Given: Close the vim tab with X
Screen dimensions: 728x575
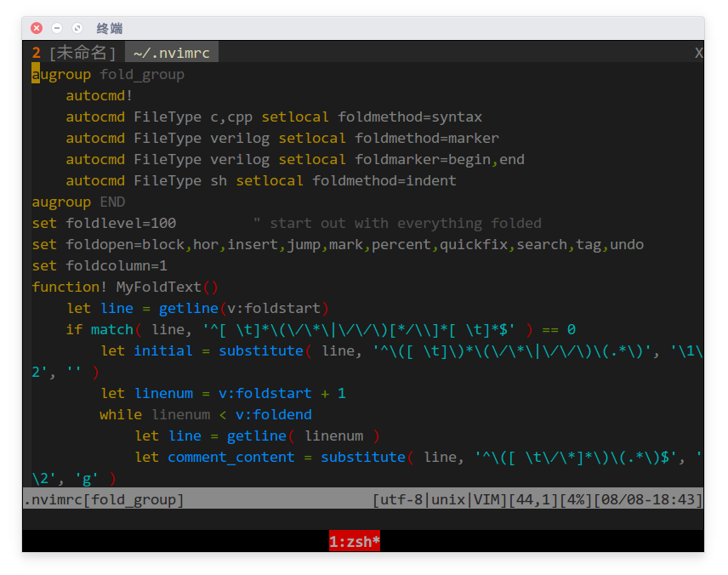Looking at the screenshot, I should point(698,53).
